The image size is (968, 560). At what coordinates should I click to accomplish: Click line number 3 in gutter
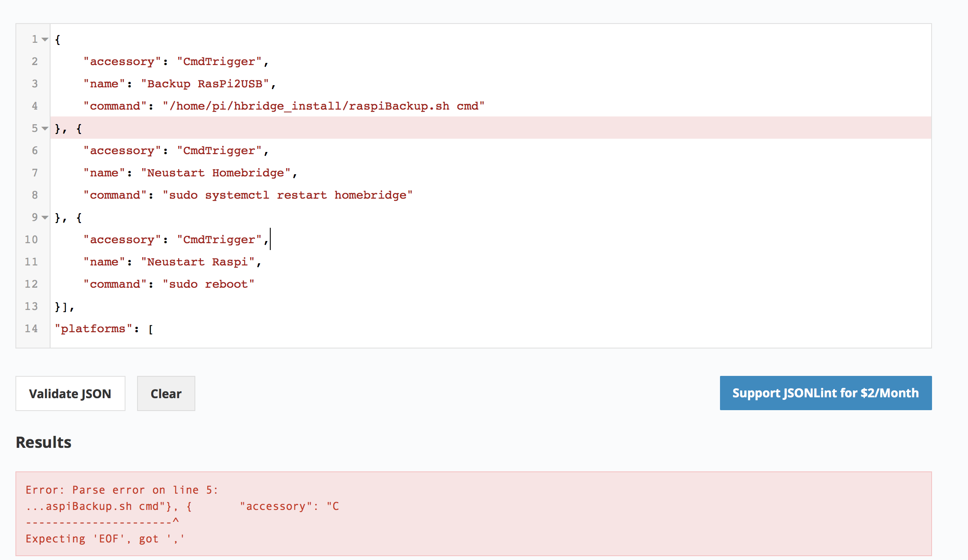point(35,83)
